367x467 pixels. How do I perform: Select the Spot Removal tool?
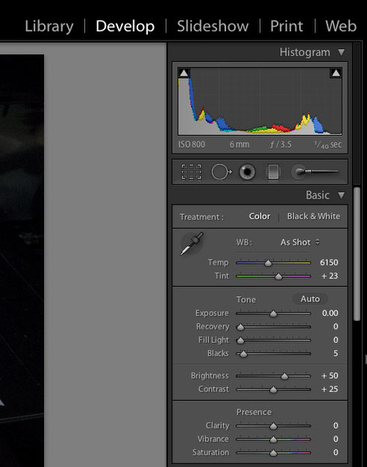pos(222,172)
